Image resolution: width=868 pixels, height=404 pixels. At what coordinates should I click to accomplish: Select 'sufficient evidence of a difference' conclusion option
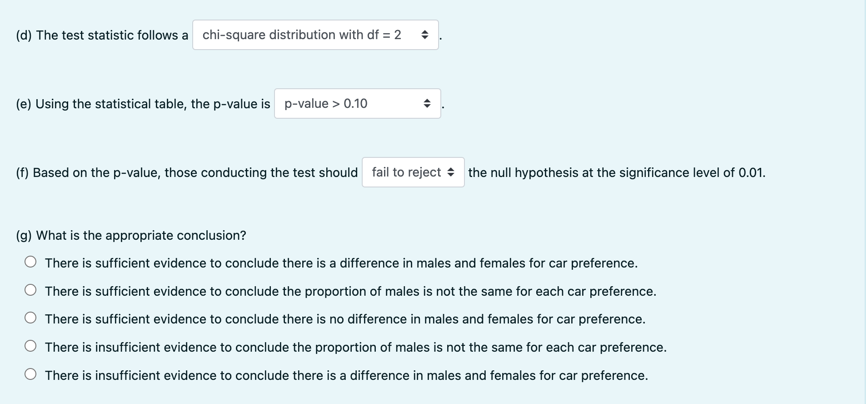click(31, 262)
